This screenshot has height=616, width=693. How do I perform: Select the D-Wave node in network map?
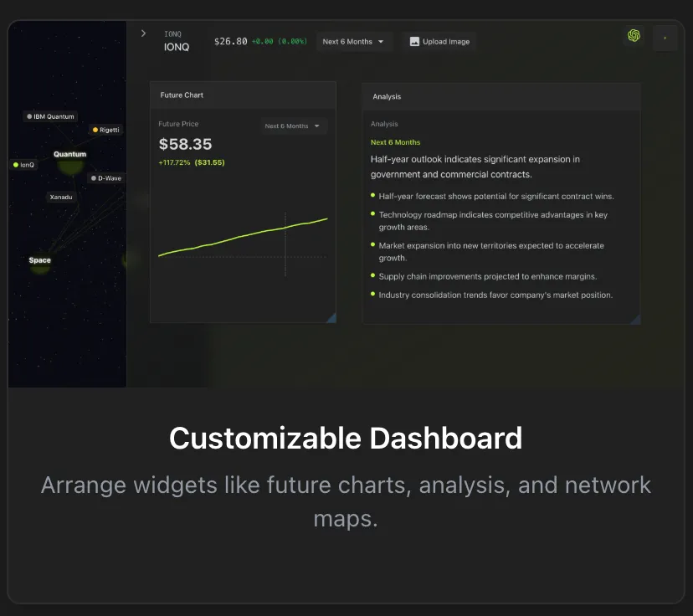(x=106, y=178)
